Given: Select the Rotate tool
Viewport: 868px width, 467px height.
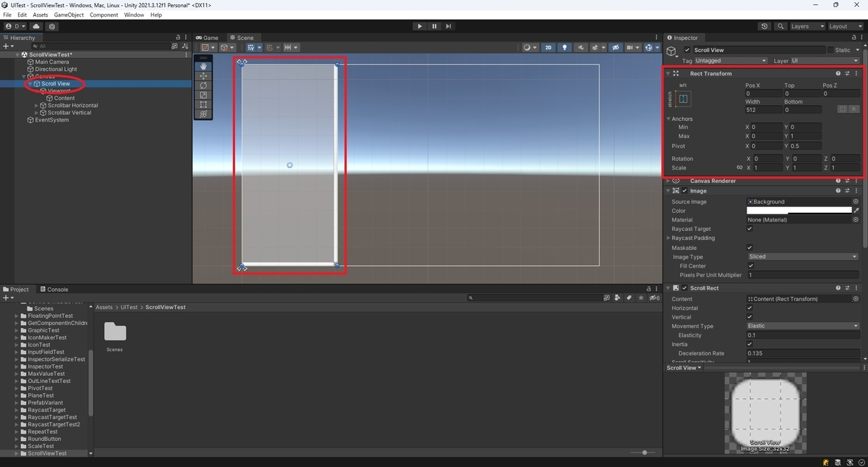Looking at the screenshot, I should [x=203, y=85].
